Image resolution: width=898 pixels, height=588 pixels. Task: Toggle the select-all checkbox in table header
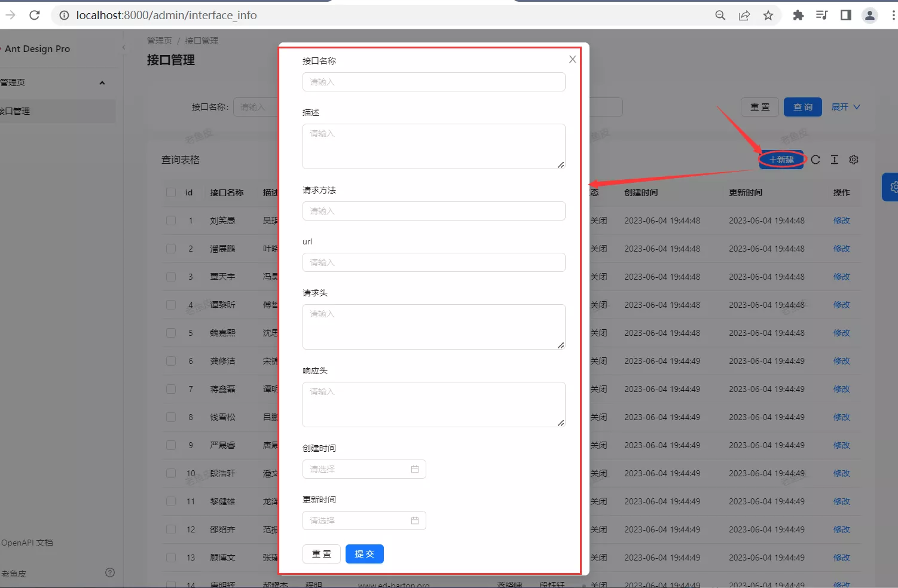[171, 192]
